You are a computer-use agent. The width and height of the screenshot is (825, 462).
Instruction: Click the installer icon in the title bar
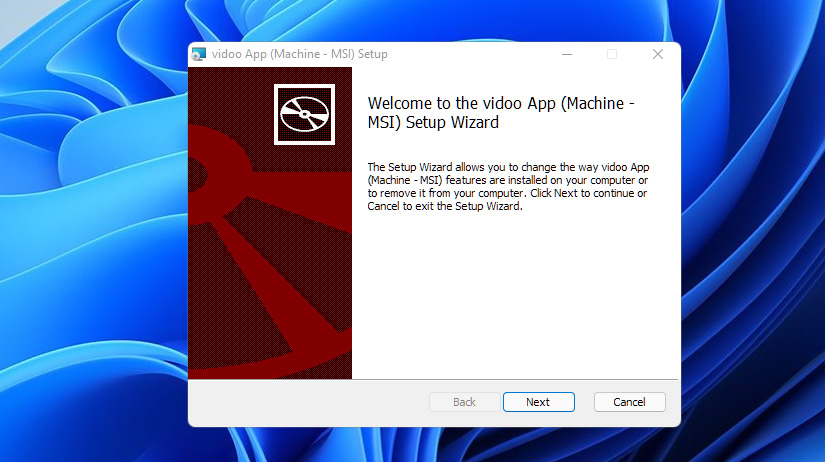tap(199, 54)
